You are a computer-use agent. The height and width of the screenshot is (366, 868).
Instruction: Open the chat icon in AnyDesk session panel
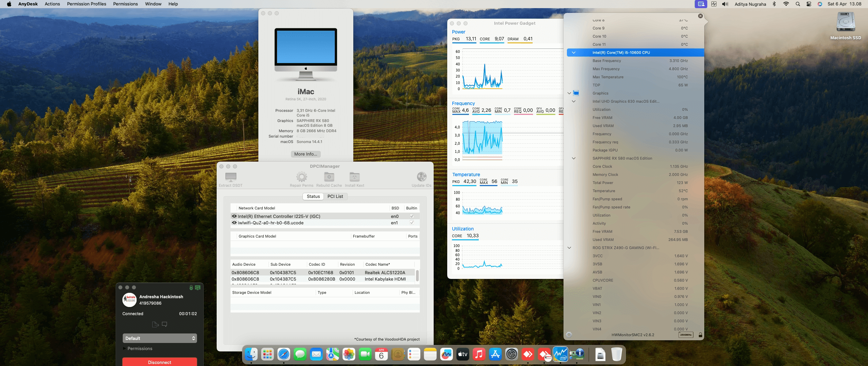coord(165,324)
